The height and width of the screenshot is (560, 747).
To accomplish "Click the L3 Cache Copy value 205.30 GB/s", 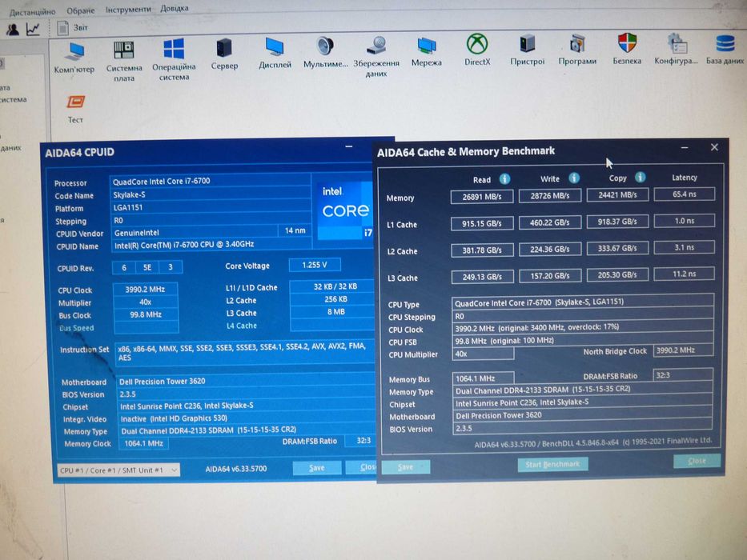I will click(617, 274).
